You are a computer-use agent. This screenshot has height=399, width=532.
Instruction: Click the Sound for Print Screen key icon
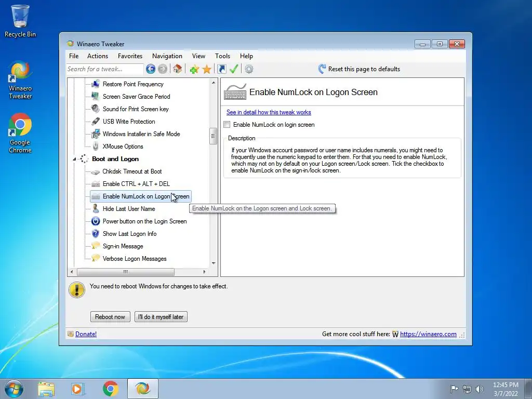click(96, 109)
